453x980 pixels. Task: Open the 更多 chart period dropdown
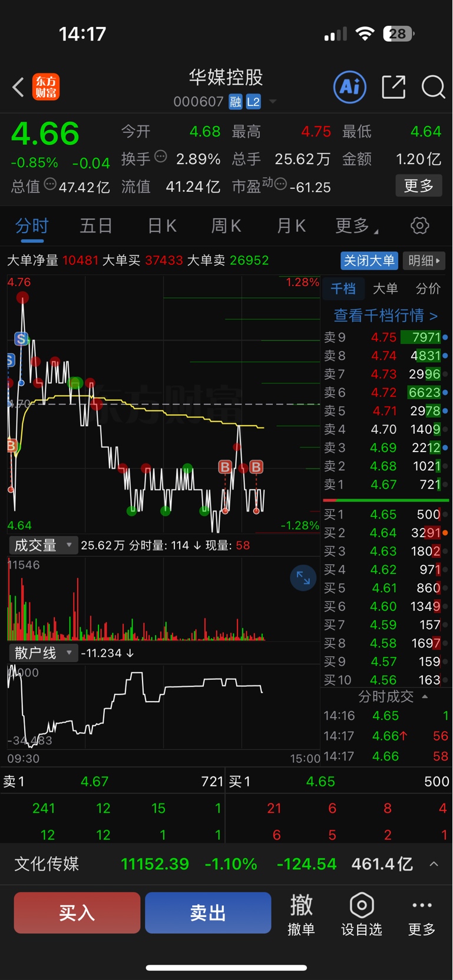[x=357, y=225]
